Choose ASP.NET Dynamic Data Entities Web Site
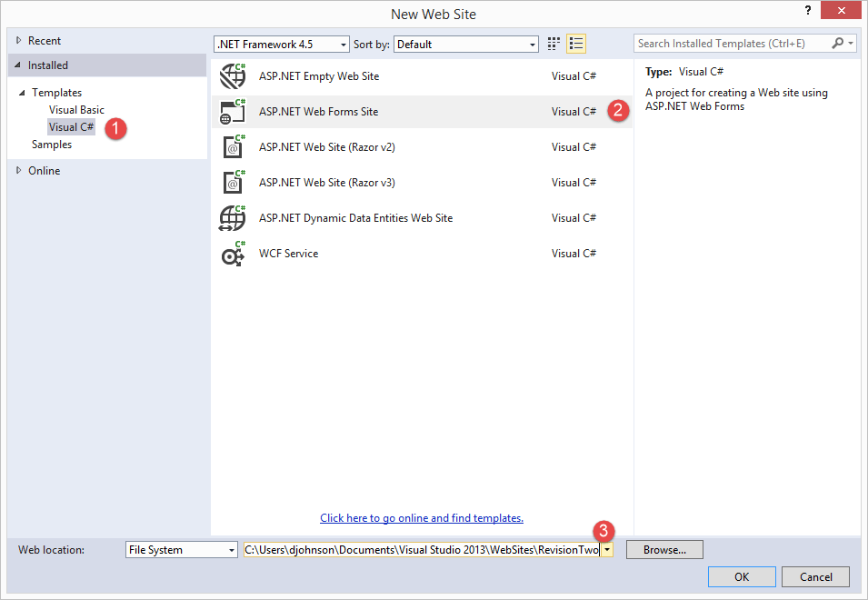This screenshot has height=600, width=868. (422, 218)
